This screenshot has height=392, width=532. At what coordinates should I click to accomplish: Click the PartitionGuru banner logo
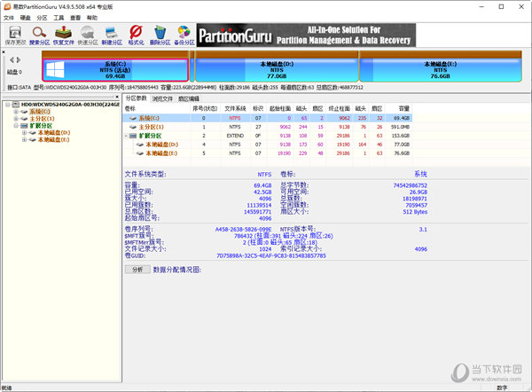pyautogui.click(x=306, y=35)
